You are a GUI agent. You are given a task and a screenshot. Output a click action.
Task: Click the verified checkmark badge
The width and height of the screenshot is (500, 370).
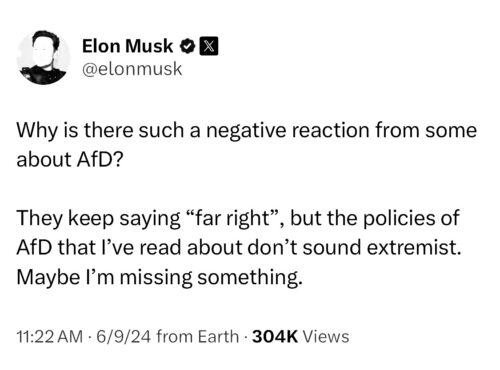point(188,46)
